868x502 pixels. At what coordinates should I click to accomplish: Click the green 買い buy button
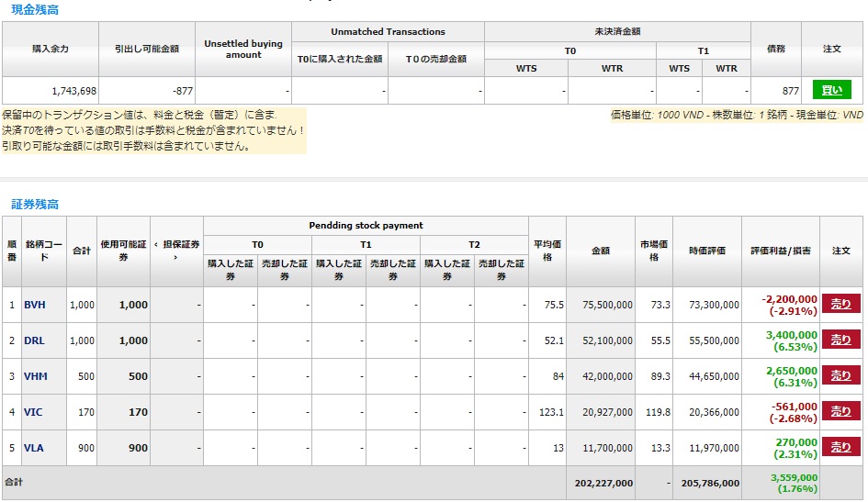(x=831, y=90)
